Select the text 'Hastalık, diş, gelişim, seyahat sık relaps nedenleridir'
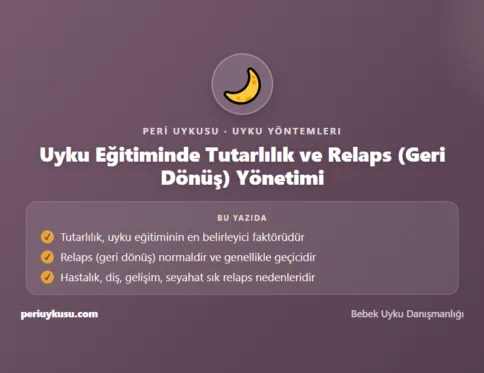This screenshot has height=373, width=484. (x=187, y=277)
